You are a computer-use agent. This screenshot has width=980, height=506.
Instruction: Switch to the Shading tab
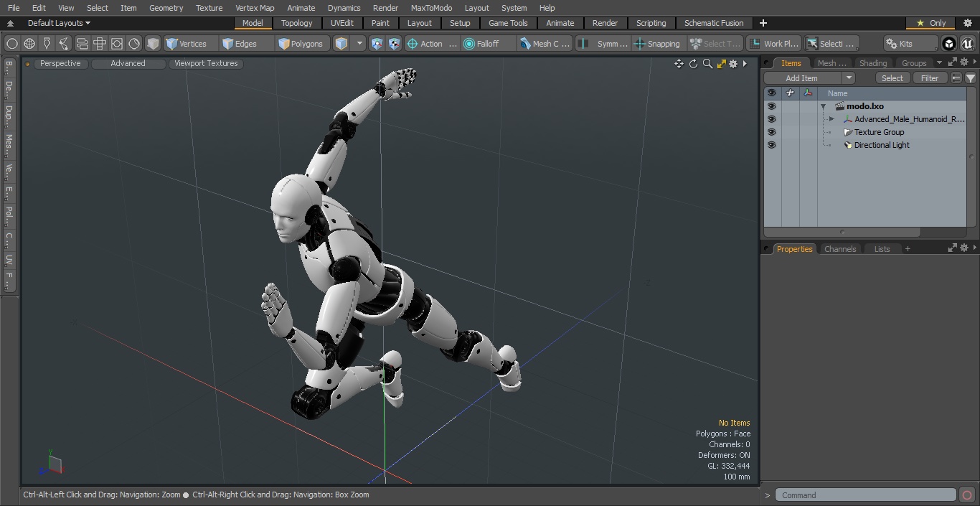[x=873, y=63]
